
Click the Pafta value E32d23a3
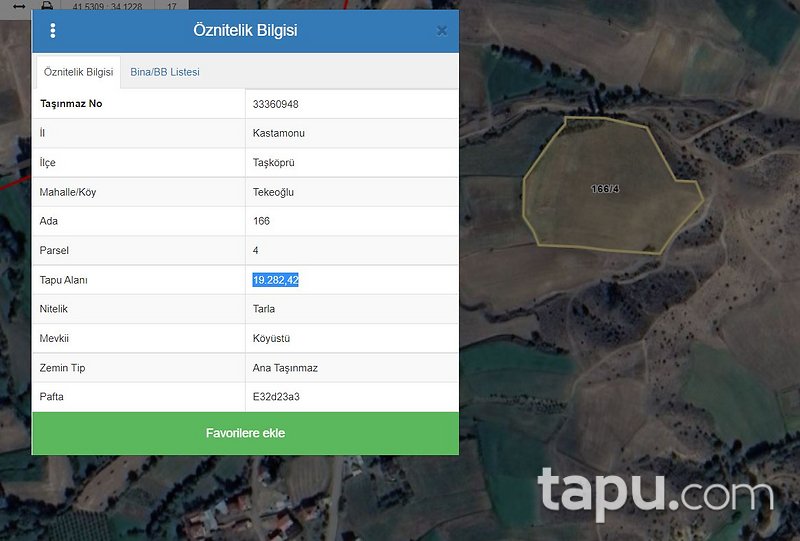tap(276, 397)
